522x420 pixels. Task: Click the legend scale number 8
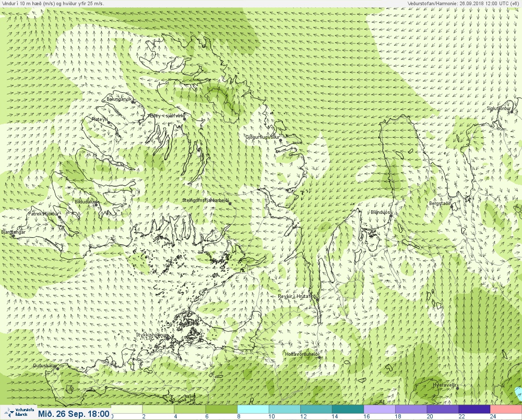click(x=239, y=416)
